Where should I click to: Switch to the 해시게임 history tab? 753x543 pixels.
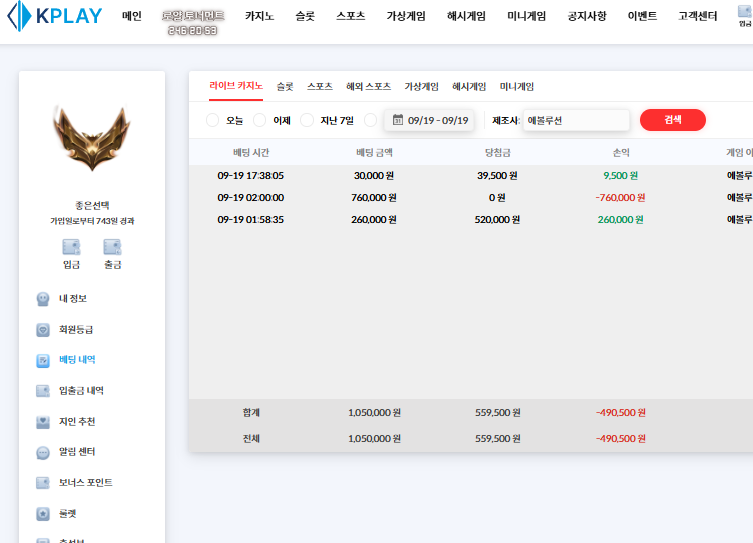pos(469,86)
